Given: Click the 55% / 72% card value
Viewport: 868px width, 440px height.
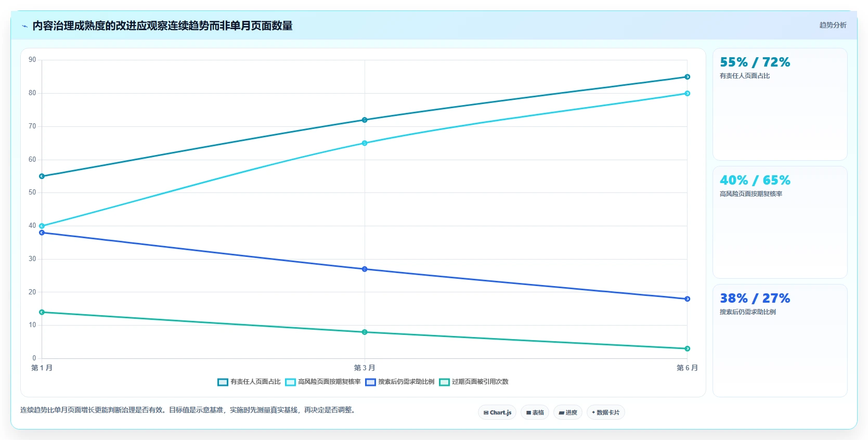Looking at the screenshot, I should (x=755, y=62).
